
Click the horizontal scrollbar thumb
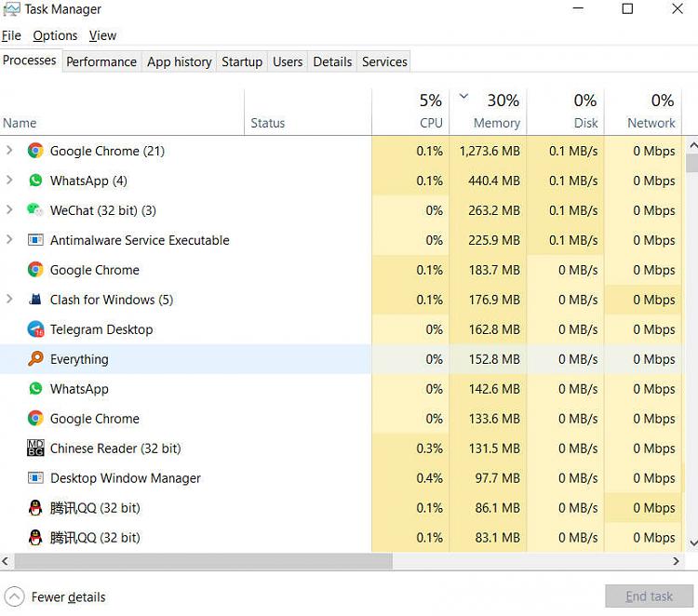(x=204, y=561)
